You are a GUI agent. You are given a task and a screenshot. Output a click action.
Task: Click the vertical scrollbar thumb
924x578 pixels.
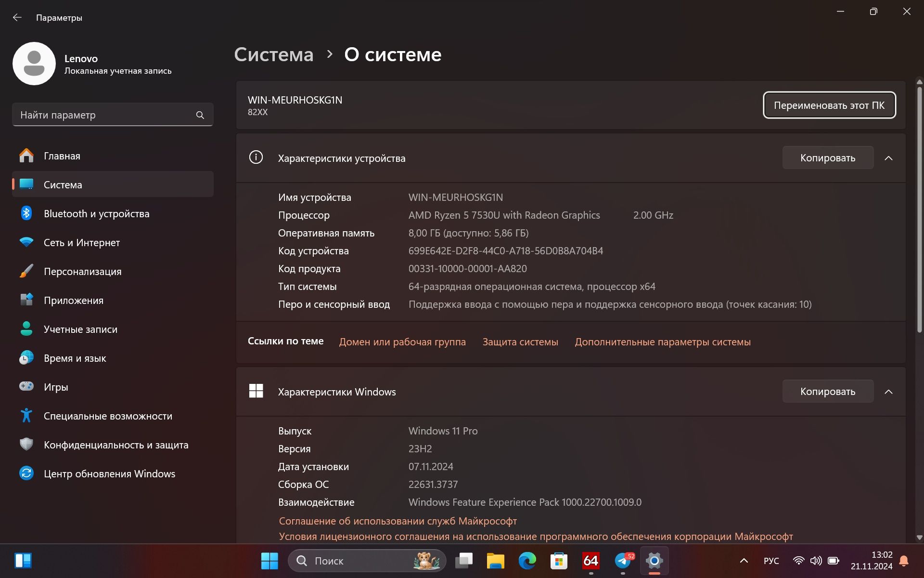click(919, 210)
